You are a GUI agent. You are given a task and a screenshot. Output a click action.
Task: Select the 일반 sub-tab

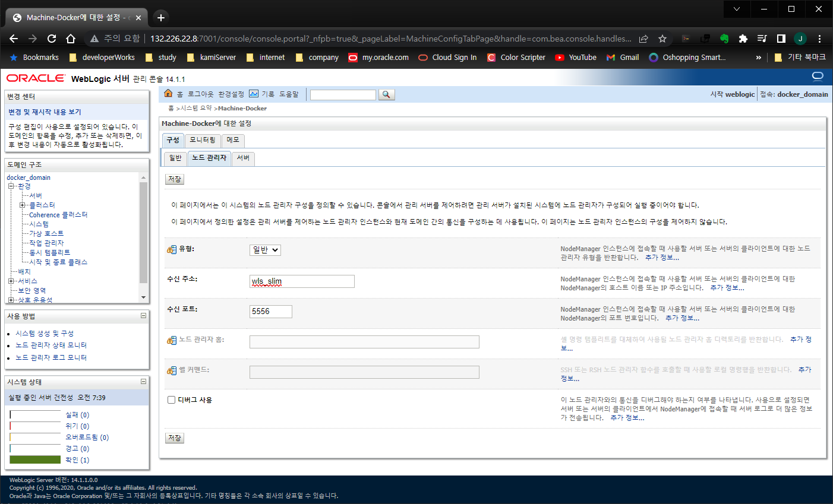tap(175, 158)
